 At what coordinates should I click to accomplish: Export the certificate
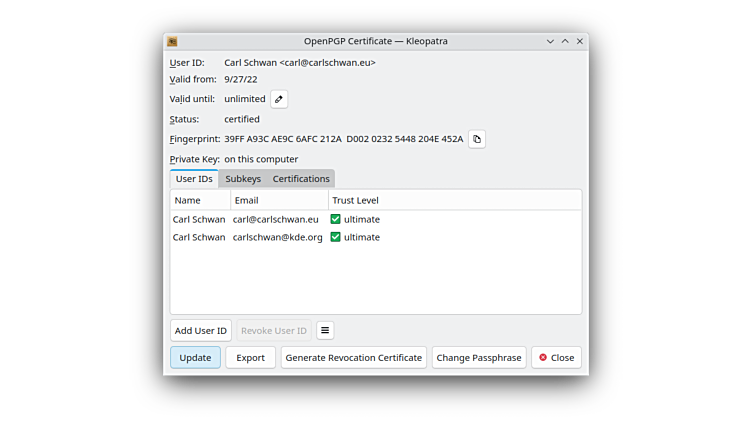click(x=250, y=357)
